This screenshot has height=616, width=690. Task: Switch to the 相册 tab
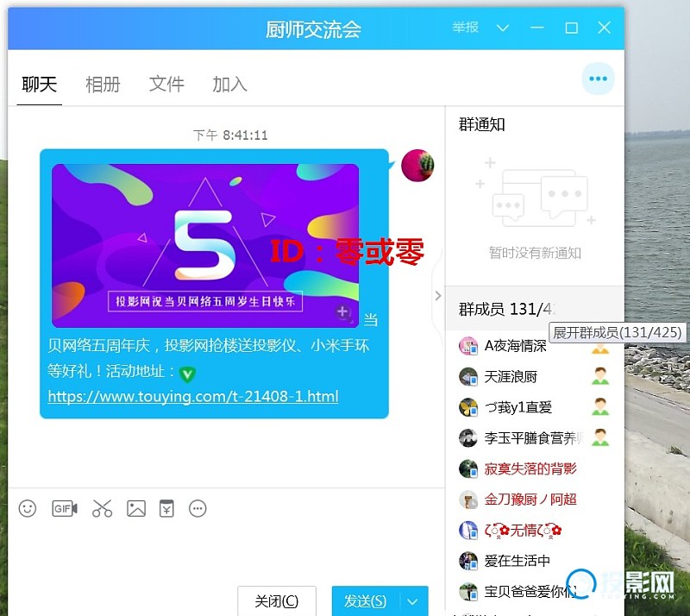pos(103,84)
